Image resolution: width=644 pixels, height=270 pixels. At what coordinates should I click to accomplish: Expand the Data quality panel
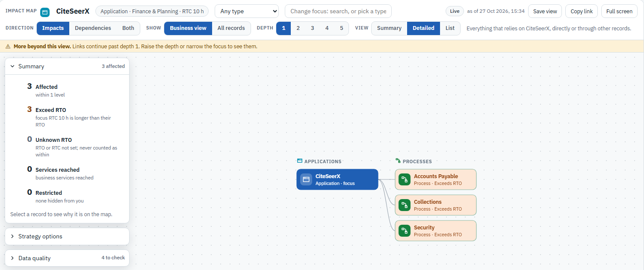pyautogui.click(x=67, y=258)
